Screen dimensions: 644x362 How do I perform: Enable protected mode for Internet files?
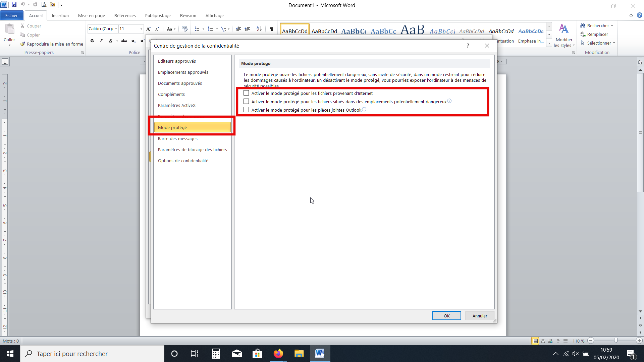click(246, 93)
